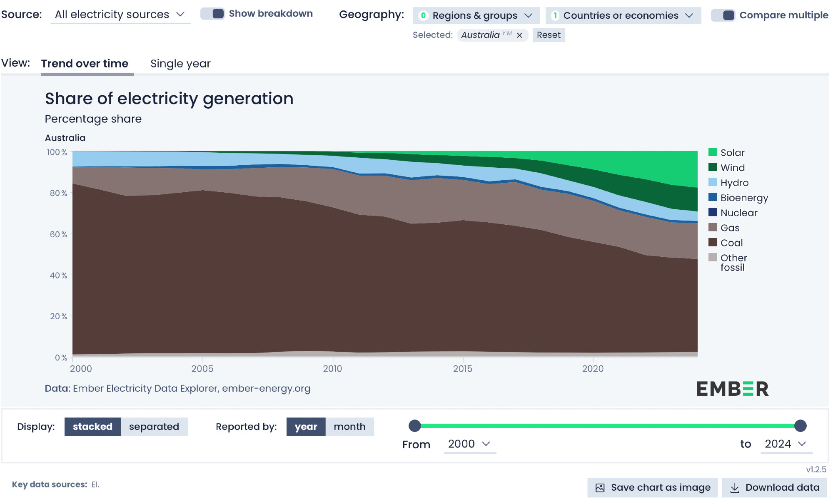The width and height of the screenshot is (833, 504).
Task: Click the Coal legend swatch icon
Action: pyautogui.click(x=713, y=242)
